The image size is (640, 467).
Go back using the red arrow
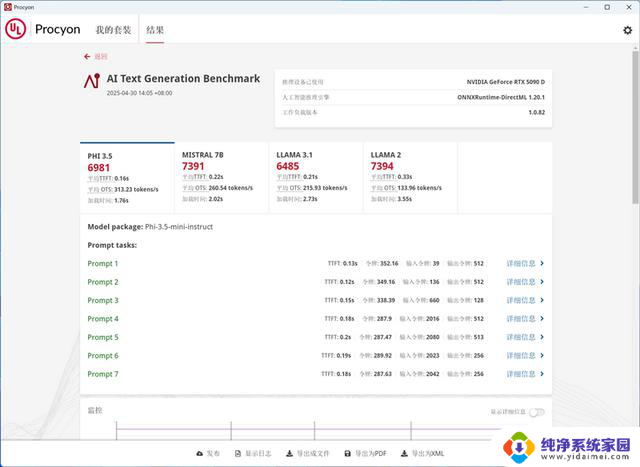[x=87, y=56]
